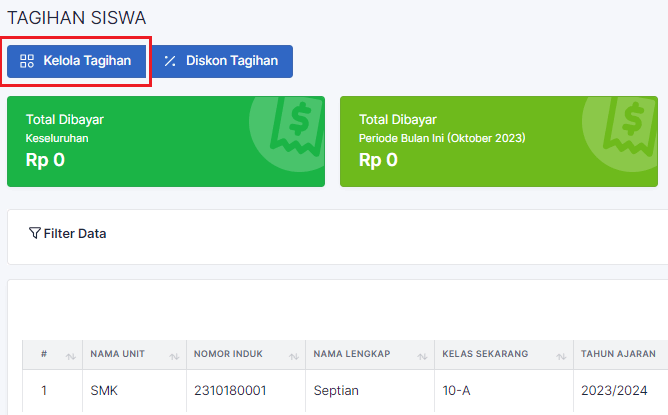Select the class cell 10-A

pos(458,390)
